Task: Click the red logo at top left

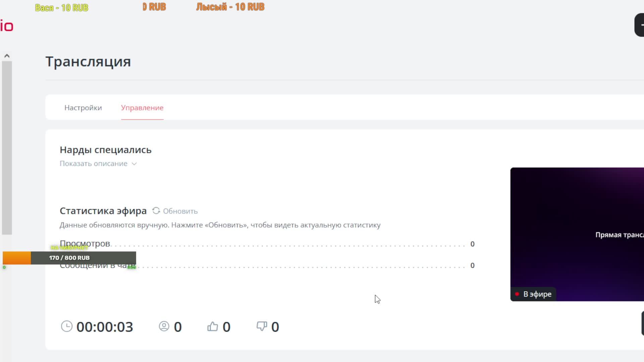Action: click(x=7, y=26)
